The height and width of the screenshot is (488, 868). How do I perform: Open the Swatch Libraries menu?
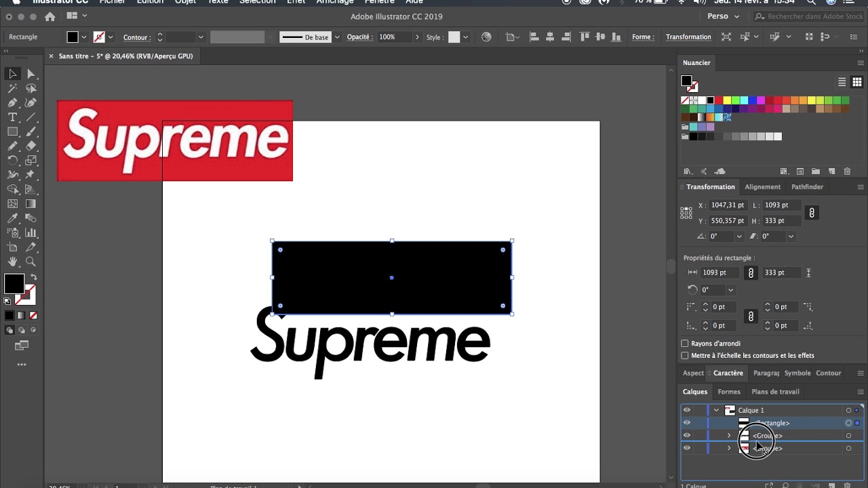pyautogui.click(x=688, y=171)
